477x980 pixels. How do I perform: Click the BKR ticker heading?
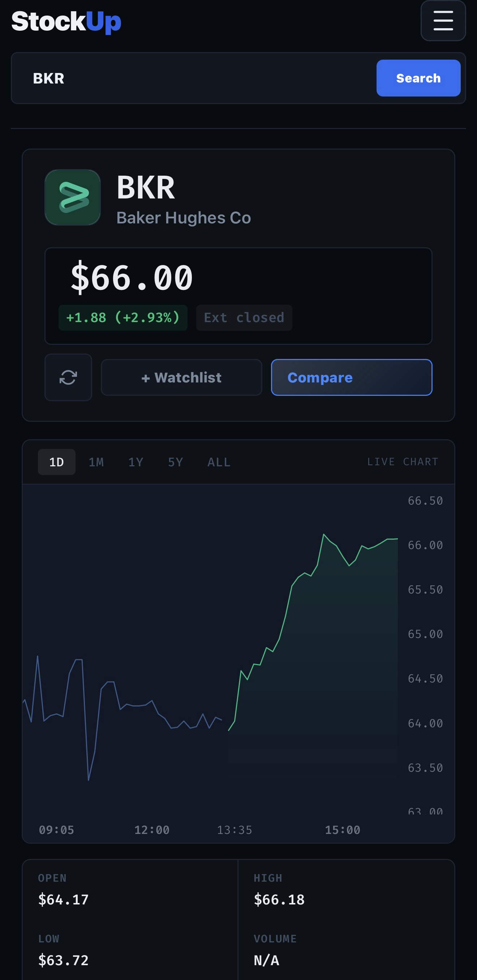click(x=146, y=187)
